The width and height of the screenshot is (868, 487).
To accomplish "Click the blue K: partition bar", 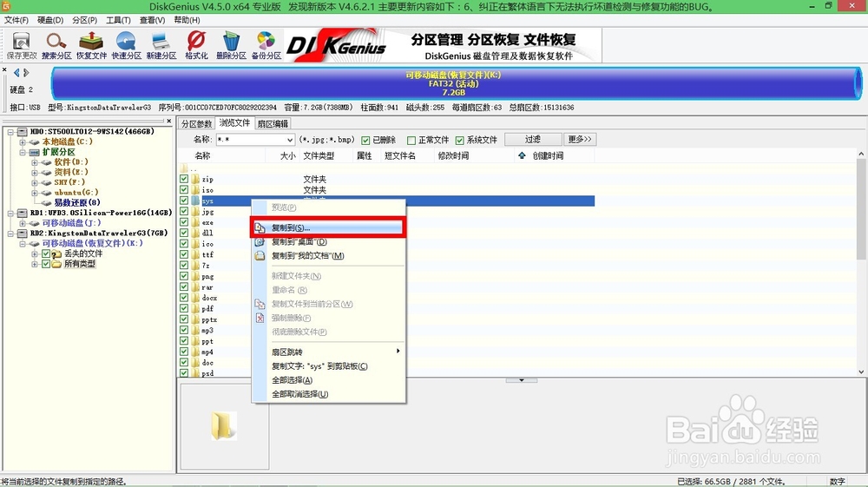I will (x=457, y=83).
